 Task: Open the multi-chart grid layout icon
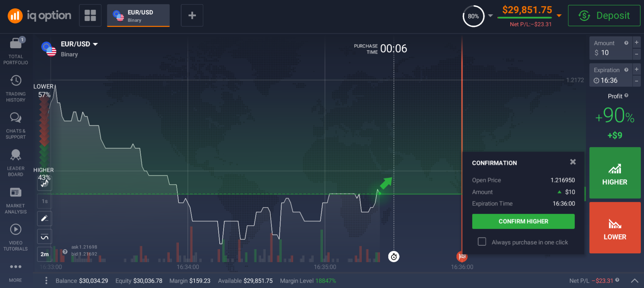coord(90,15)
